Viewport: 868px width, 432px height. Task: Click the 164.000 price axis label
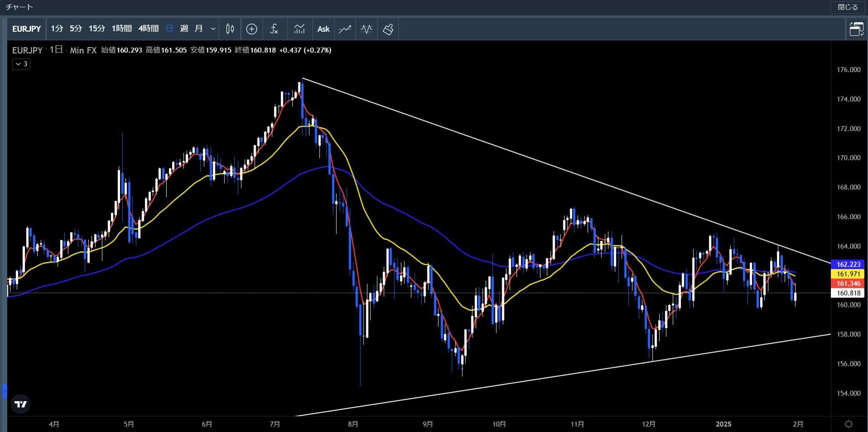(x=849, y=246)
